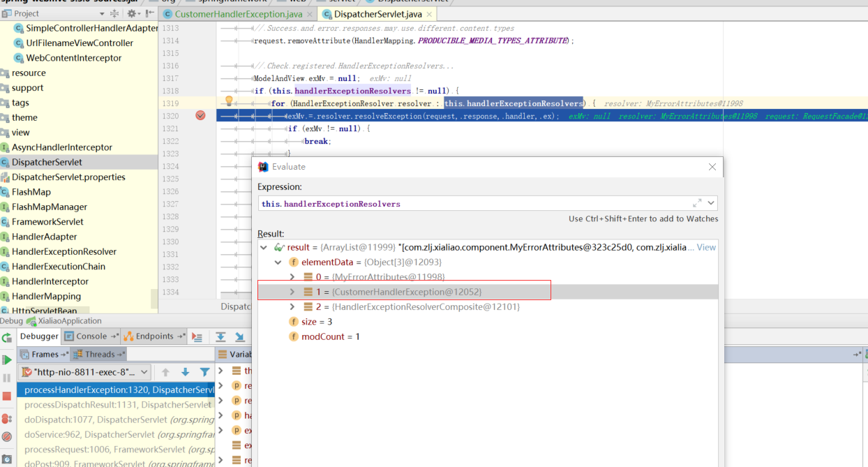
Task: Switch to the Debugger tab
Action: (39, 336)
